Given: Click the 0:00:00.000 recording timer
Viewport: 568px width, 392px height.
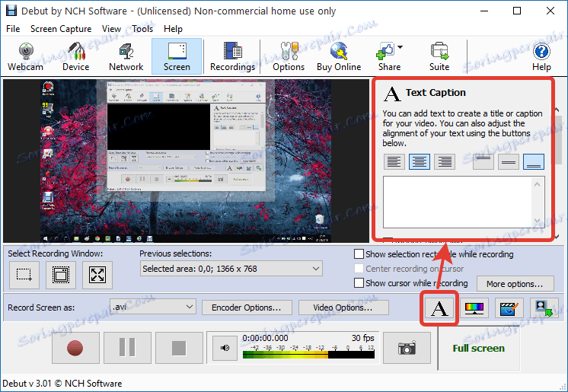Looking at the screenshot, I should click(265, 338).
